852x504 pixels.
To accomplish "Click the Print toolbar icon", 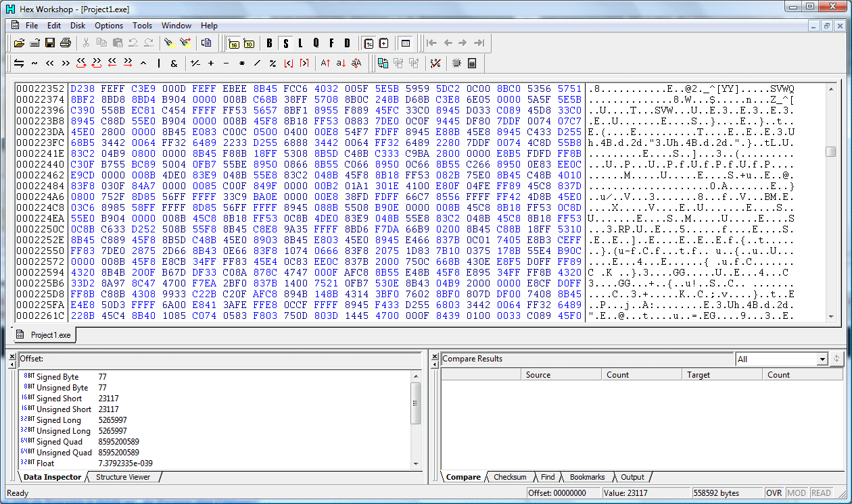I will 66,43.
